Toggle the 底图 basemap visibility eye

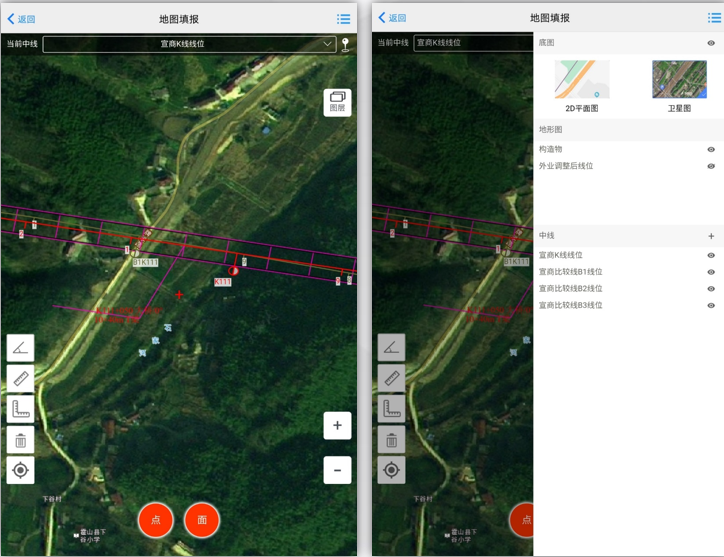click(711, 43)
